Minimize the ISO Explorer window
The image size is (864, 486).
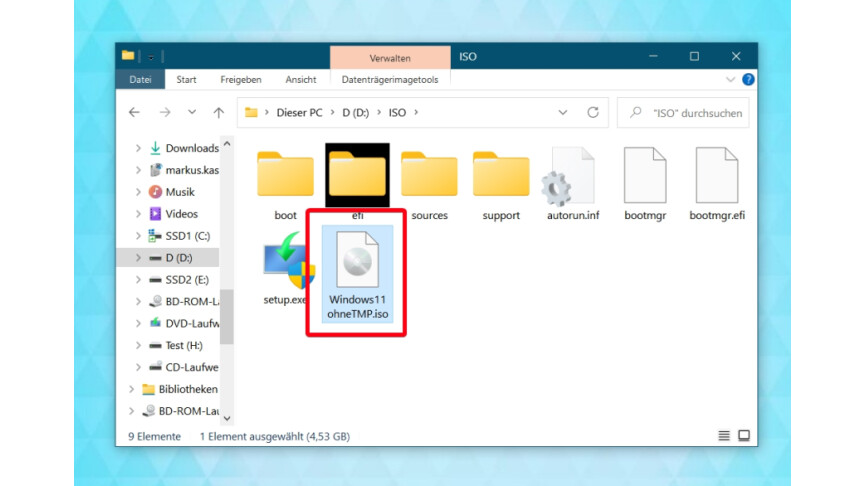(x=653, y=56)
